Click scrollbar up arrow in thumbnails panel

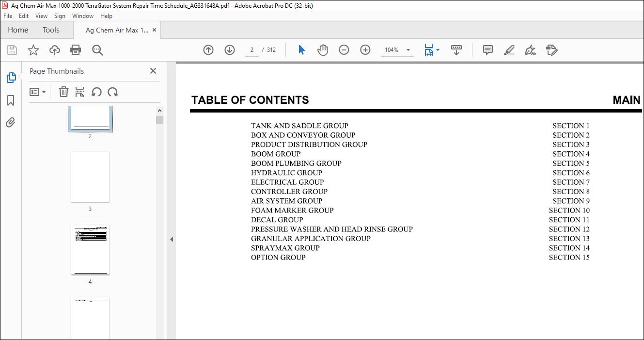coord(159,111)
